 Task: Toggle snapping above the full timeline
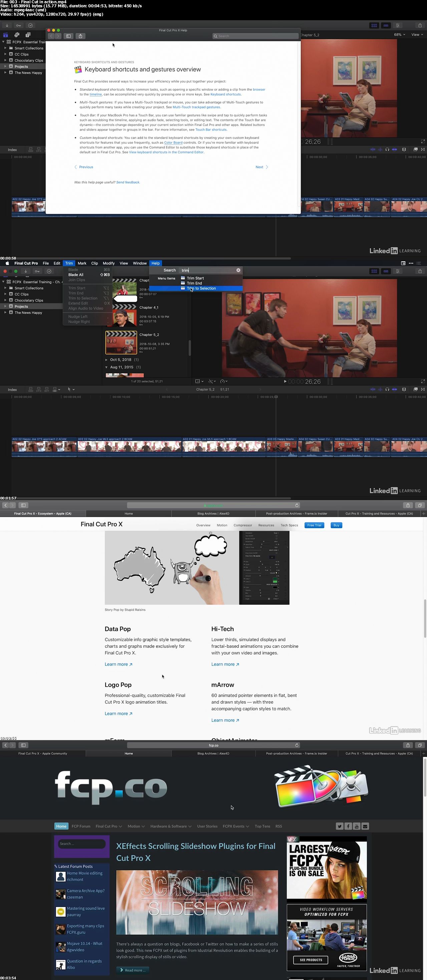click(394, 389)
